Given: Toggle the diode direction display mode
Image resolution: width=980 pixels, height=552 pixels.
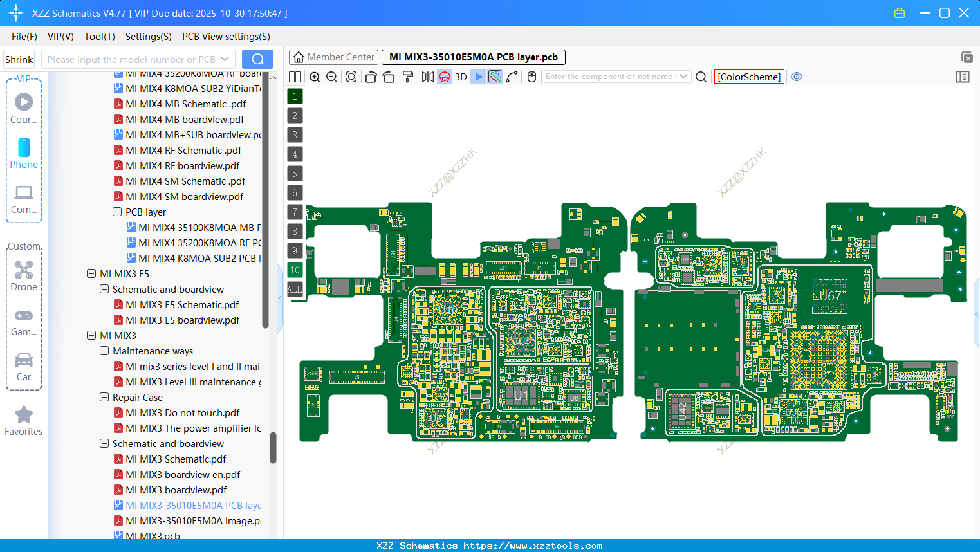Looking at the screenshot, I should pyautogui.click(x=477, y=77).
